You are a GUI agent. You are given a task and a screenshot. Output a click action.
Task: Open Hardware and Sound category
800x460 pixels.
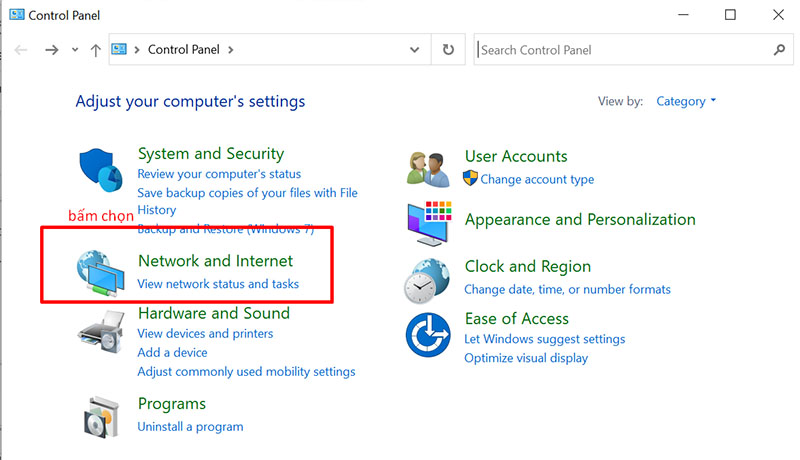tap(214, 313)
